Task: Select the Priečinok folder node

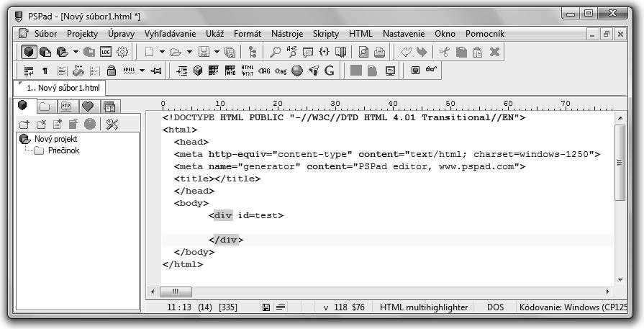Action: tap(63, 150)
